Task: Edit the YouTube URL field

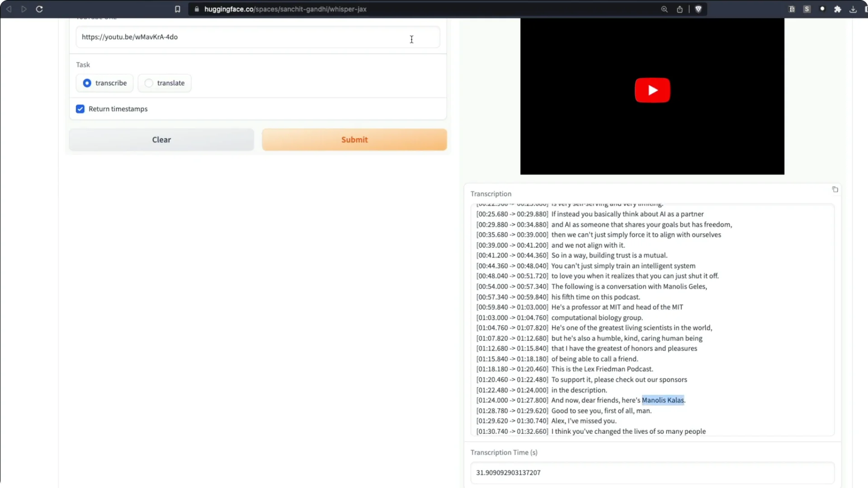Action: pyautogui.click(x=226, y=37)
